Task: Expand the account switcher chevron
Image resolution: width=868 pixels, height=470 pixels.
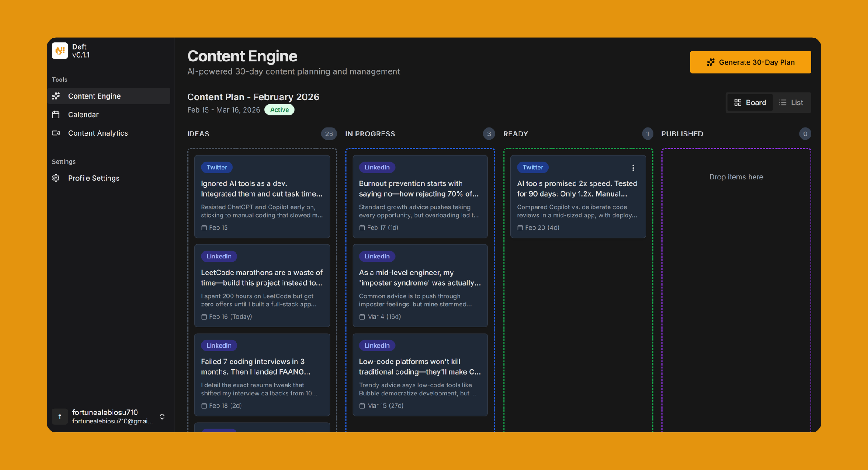Action: [x=162, y=417]
